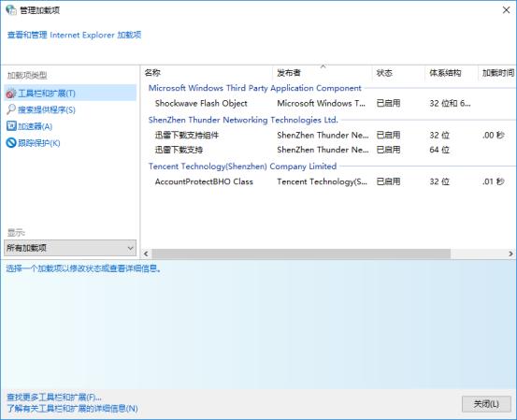Click the 关闭(L) button
This screenshot has width=517, height=420.
pyautogui.click(x=486, y=404)
